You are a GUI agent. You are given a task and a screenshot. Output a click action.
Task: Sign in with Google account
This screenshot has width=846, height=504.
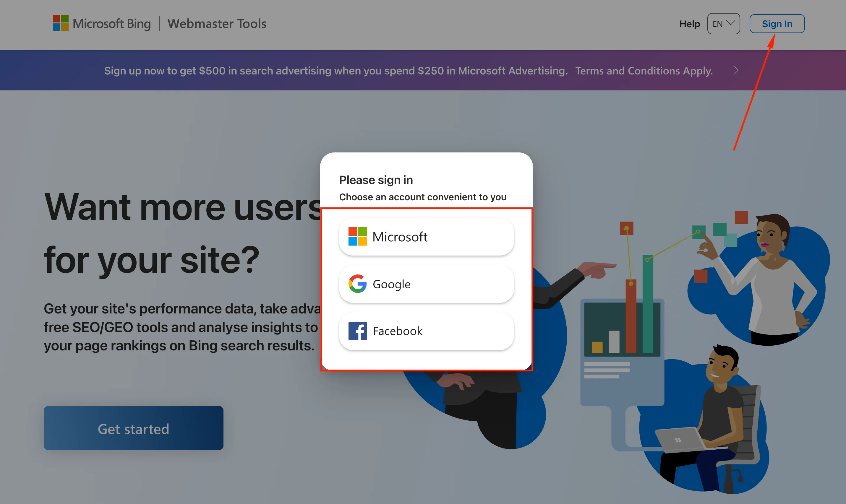point(426,284)
